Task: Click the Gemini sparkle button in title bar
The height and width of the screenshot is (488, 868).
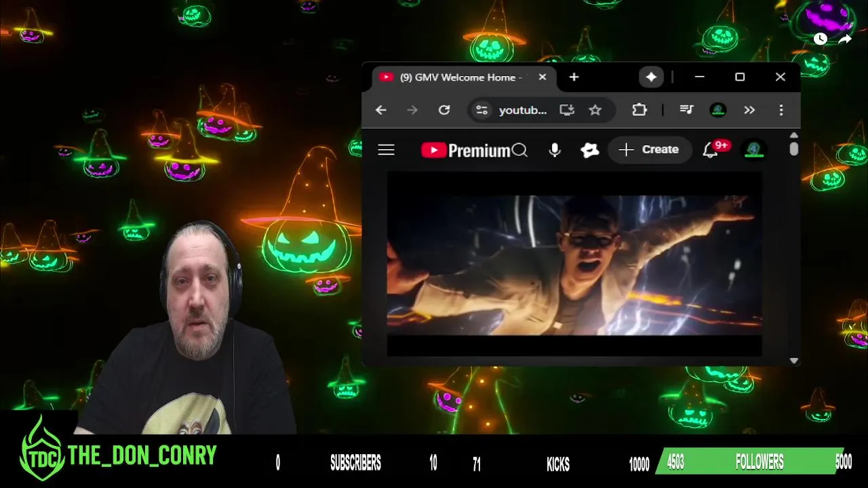Action: [651, 77]
